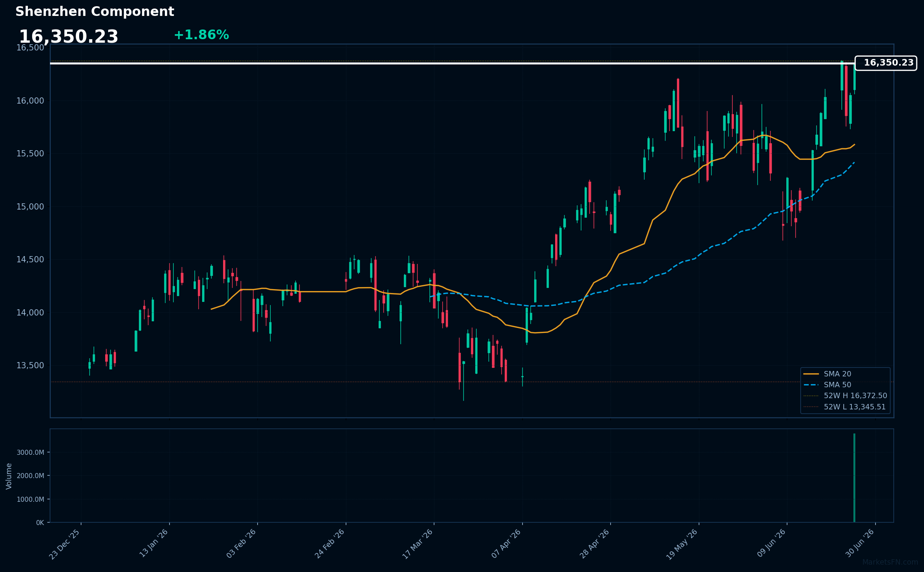
Task: Click the Shenzhen Component chart title
Action: coord(95,12)
